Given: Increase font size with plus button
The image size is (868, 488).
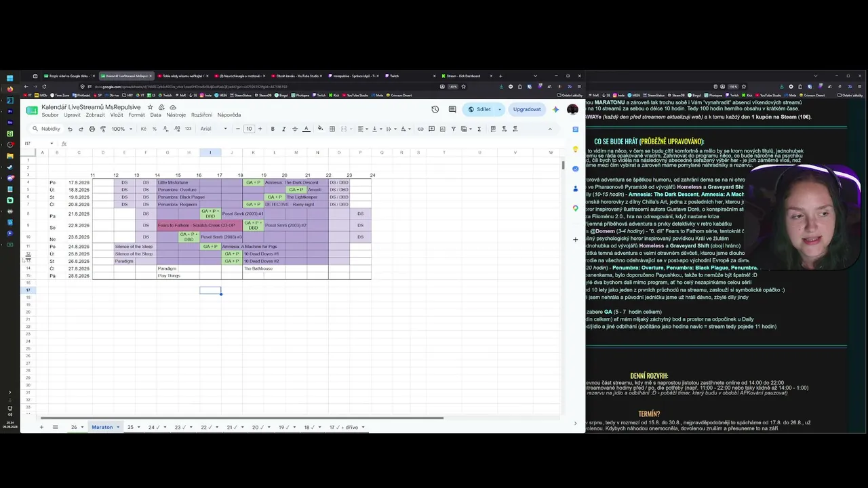Looking at the screenshot, I should 260,129.
